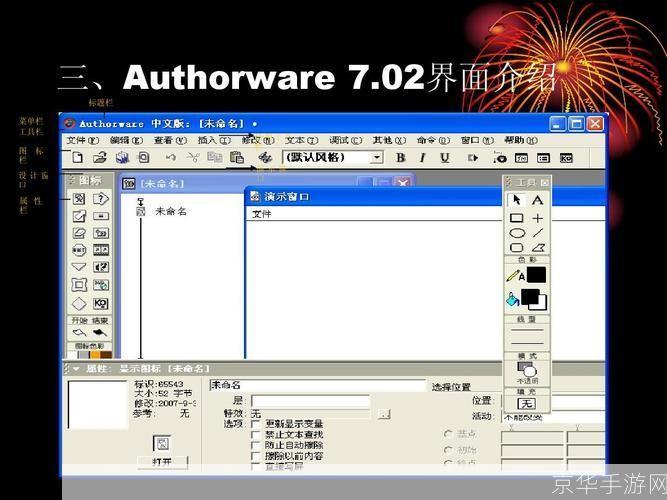This screenshot has width=667, height=500.
Task: Pick the Calculation icon in icon palette
Action: click(101, 216)
